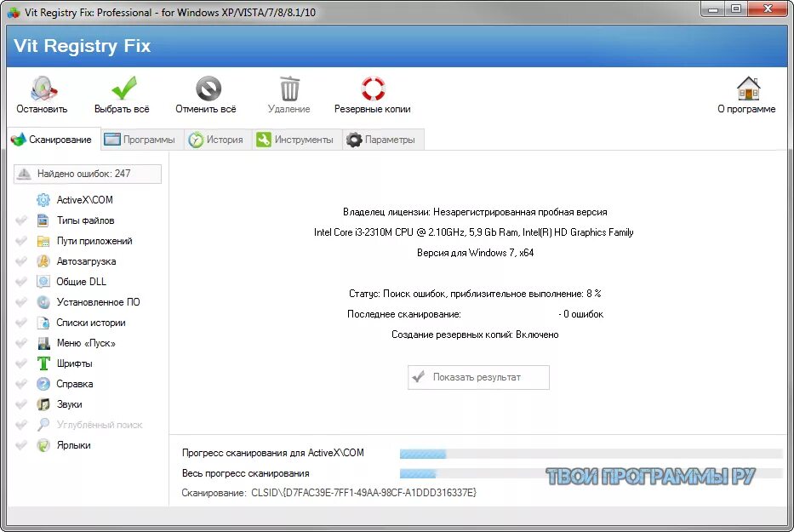Click the Звуки music note icon
Viewport: 794px width, 532px height.
pyautogui.click(x=43, y=404)
